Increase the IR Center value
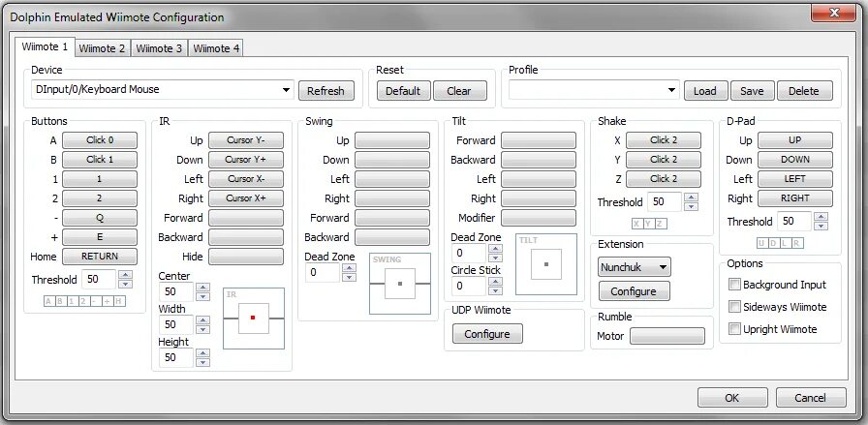The width and height of the screenshot is (868, 425). click(x=203, y=288)
